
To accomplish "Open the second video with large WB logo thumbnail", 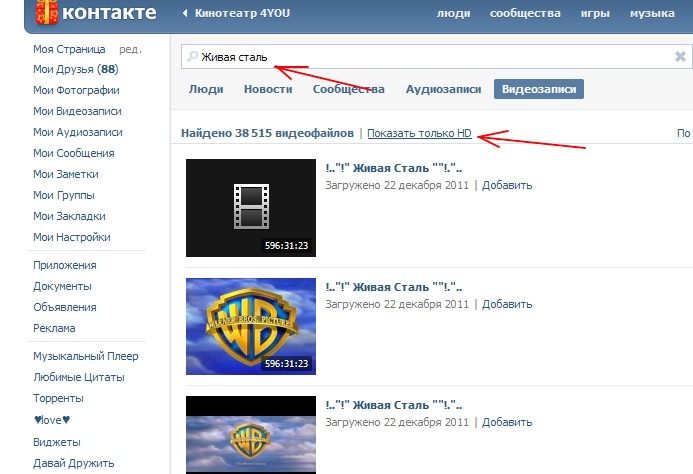I will (251, 326).
